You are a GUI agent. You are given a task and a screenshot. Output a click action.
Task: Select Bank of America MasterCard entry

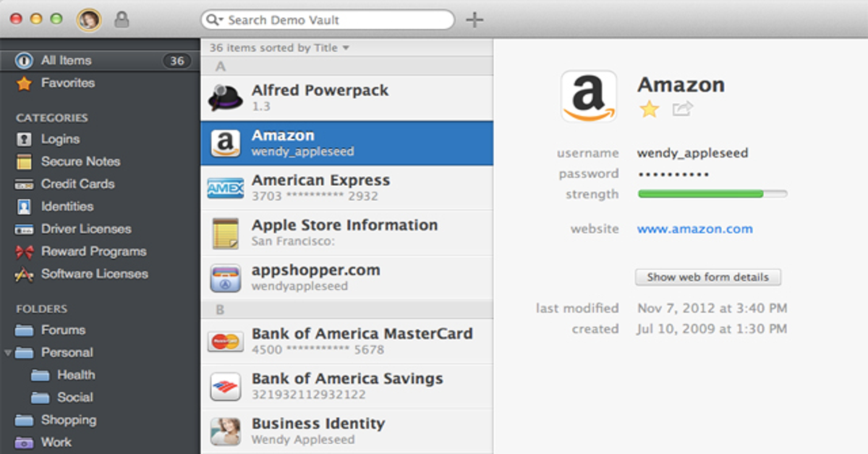346,341
